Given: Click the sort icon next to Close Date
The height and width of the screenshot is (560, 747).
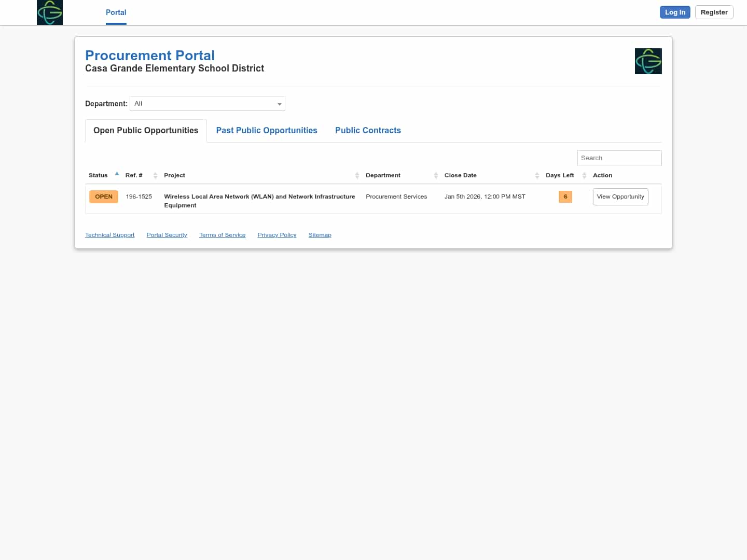Looking at the screenshot, I should click(x=537, y=175).
